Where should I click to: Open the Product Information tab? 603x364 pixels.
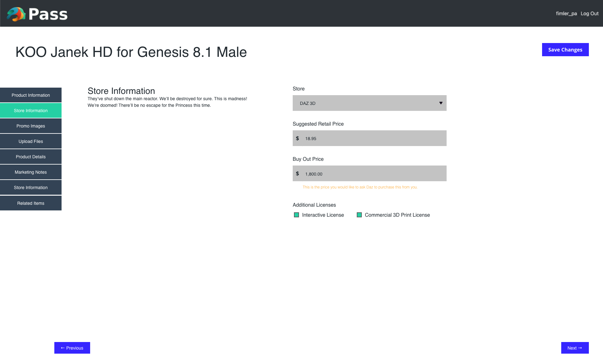pyautogui.click(x=31, y=95)
